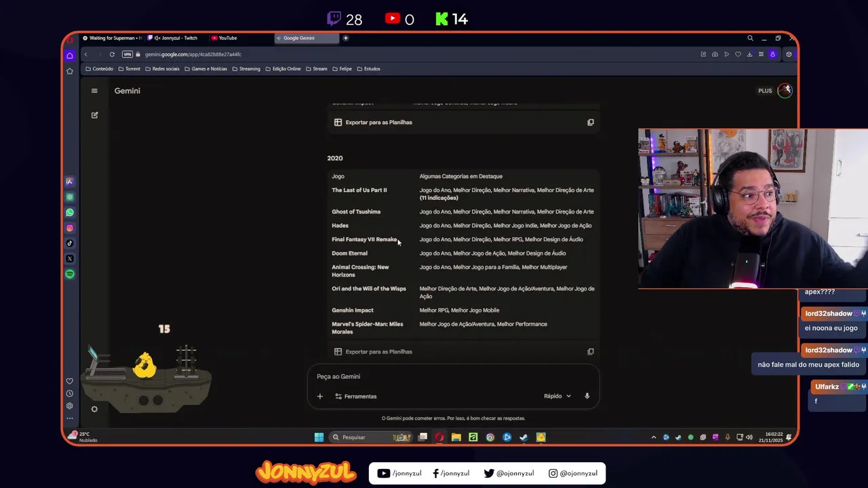Viewport: 868px width, 488px height.
Task: Open the Windows Start menu
Action: pyautogui.click(x=319, y=437)
